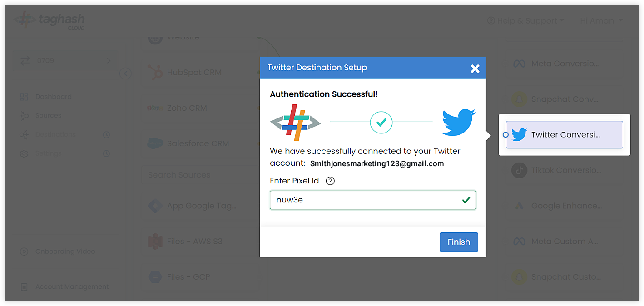Open the Help & Support dropdown
Screen dimensions: 644x306
(x=525, y=21)
